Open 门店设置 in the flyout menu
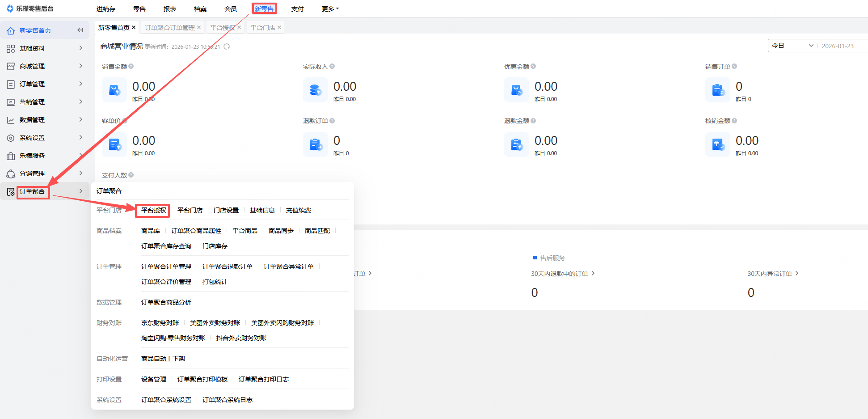Screen dimensions: 868x419 click(x=226, y=210)
